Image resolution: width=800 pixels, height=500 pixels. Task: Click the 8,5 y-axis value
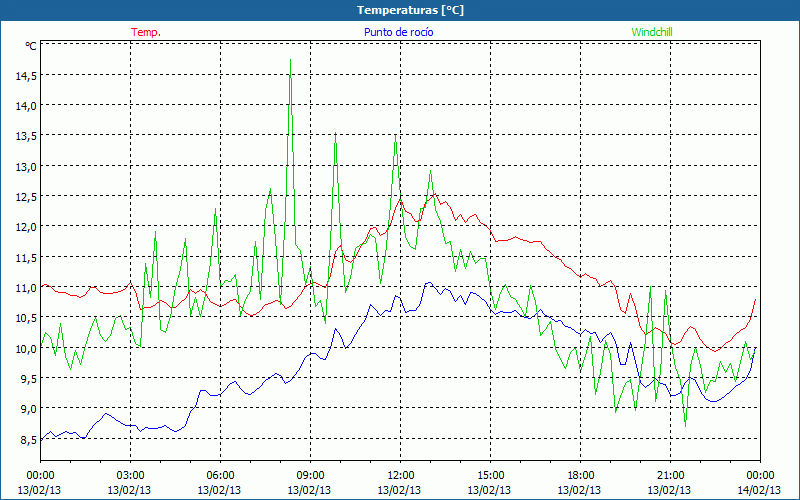(x=29, y=439)
